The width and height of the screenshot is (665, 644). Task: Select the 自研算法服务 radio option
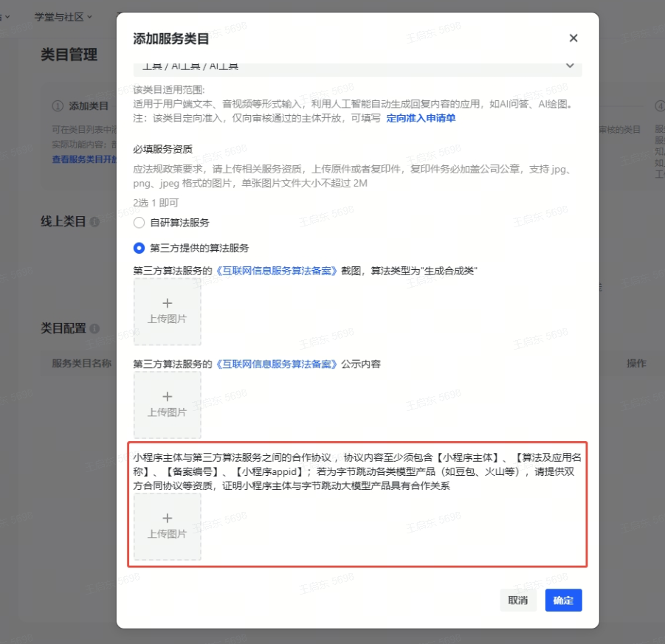tap(139, 223)
